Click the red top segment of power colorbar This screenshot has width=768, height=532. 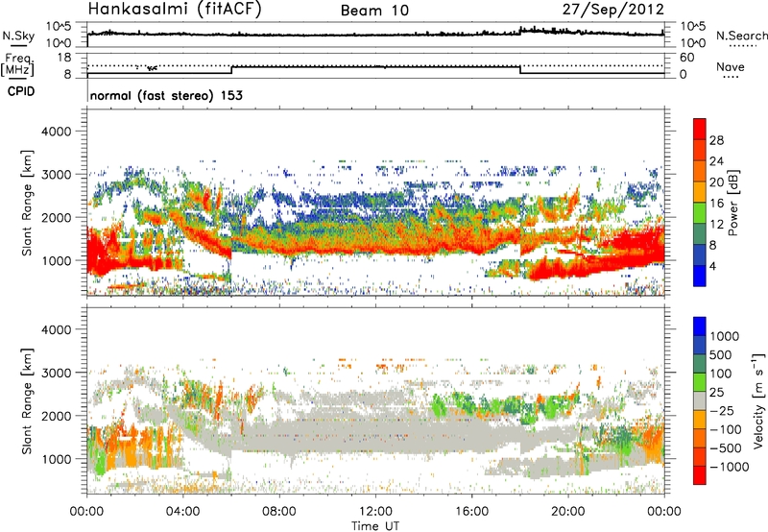coord(700,129)
